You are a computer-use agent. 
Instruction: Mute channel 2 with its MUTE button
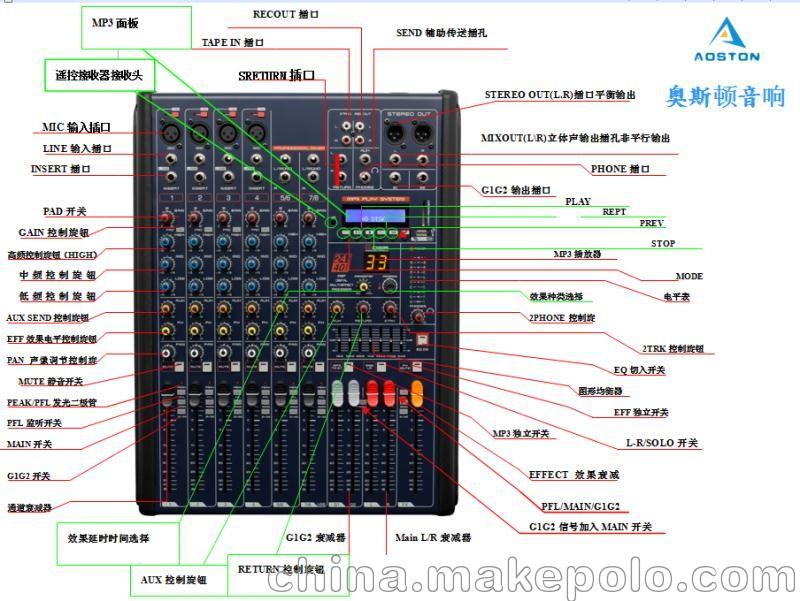coord(207,367)
